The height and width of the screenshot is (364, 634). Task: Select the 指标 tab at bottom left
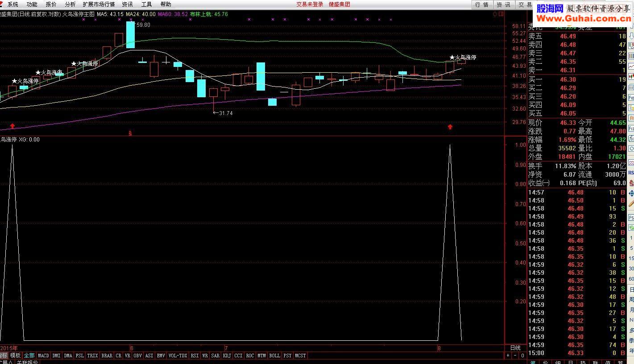[4, 356]
